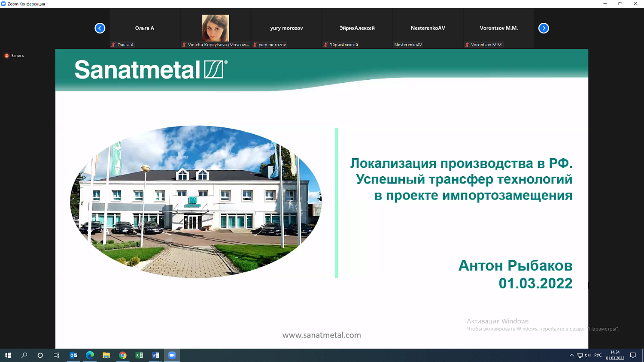Open Cortana circle icon on taskbar
Viewport: 644px width, 362px height.
point(40,355)
